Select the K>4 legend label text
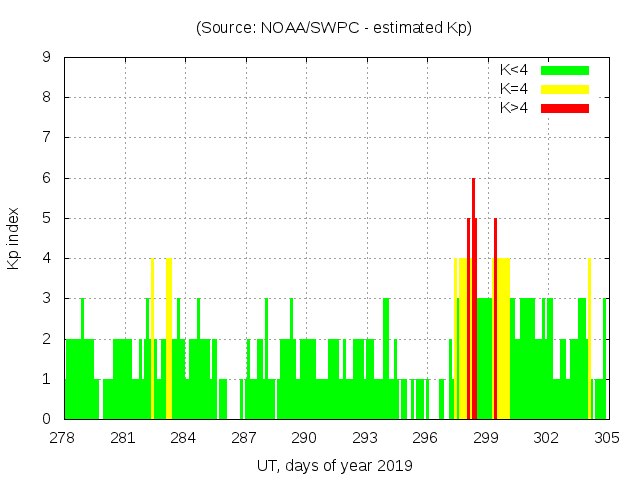 click(x=514, y=108)
